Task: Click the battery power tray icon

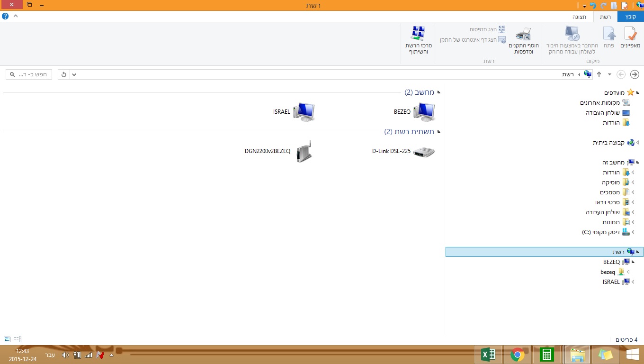Action: click(77, 355)
